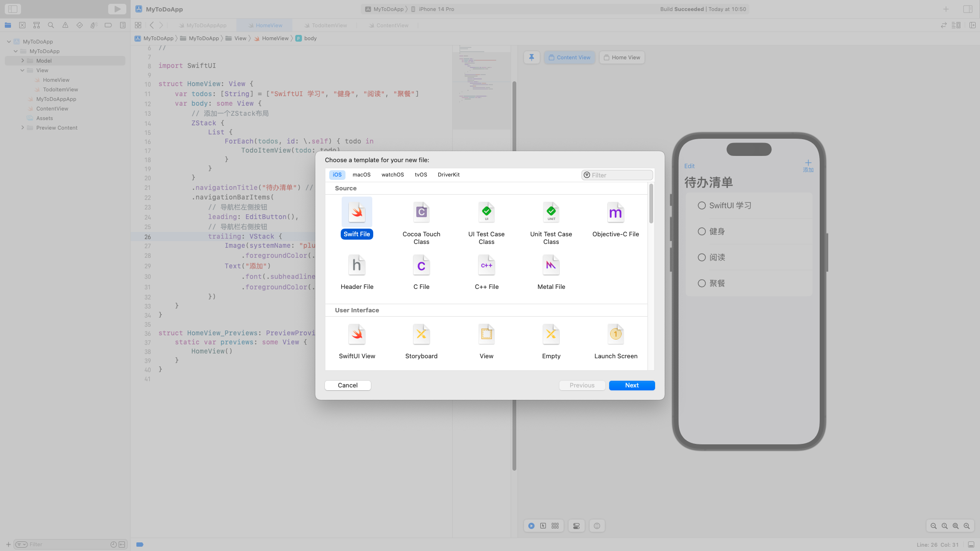The height and width of the screenshot is (551, 980).
Task: Click the pin preview icon
Action: click(532, 57)
